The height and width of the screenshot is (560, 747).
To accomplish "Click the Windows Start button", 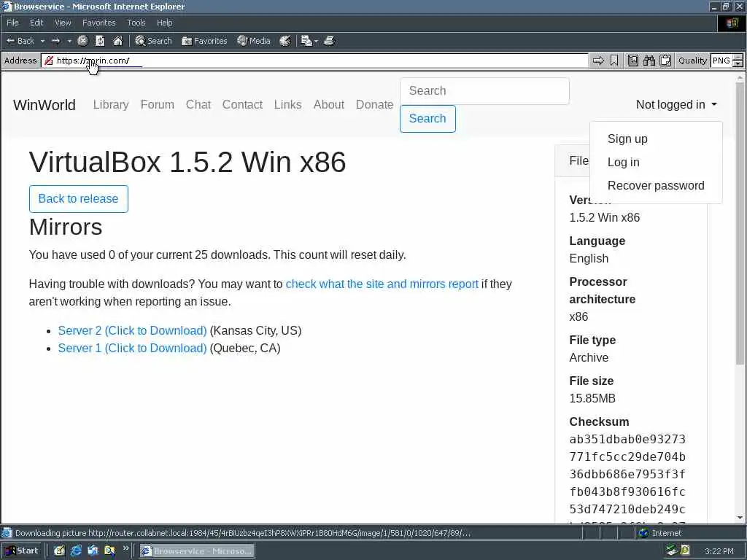I will click(21, 551).
